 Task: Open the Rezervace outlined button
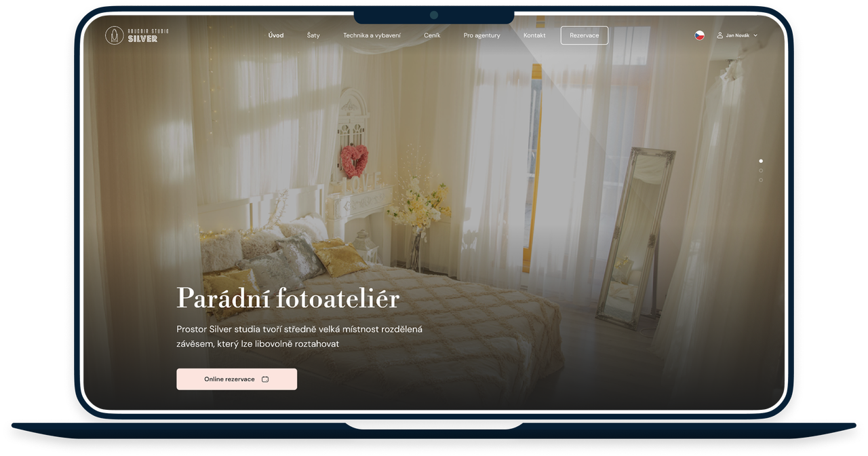pos(584,35)
